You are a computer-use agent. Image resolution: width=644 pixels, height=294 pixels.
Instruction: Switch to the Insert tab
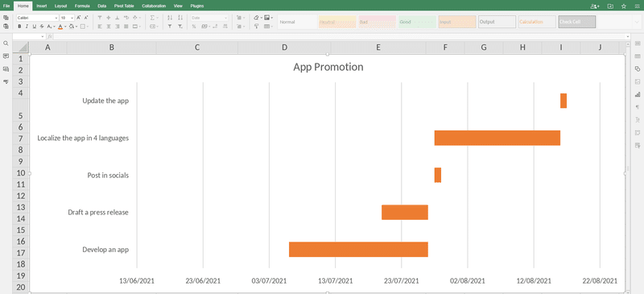(42, 6)
